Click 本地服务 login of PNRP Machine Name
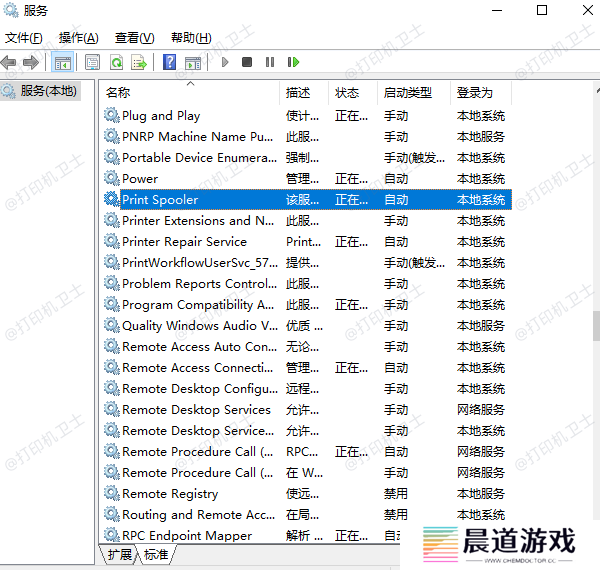 (481, 137)
